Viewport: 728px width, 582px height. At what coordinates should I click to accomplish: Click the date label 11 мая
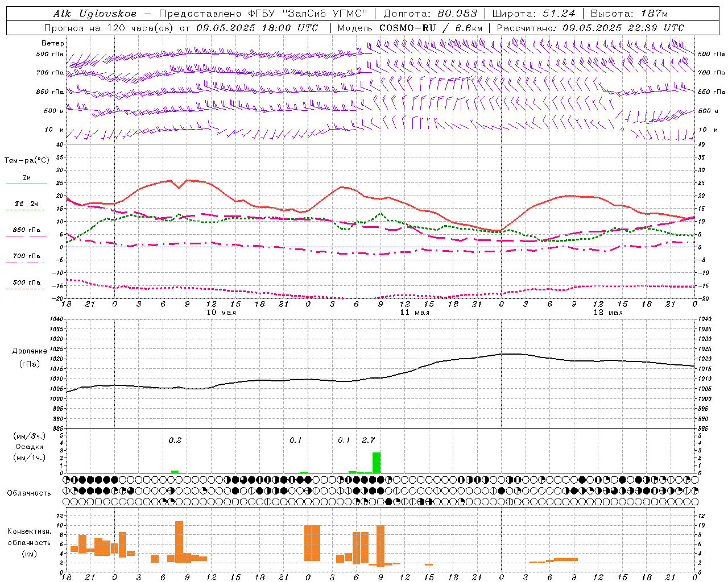(415, 313)
